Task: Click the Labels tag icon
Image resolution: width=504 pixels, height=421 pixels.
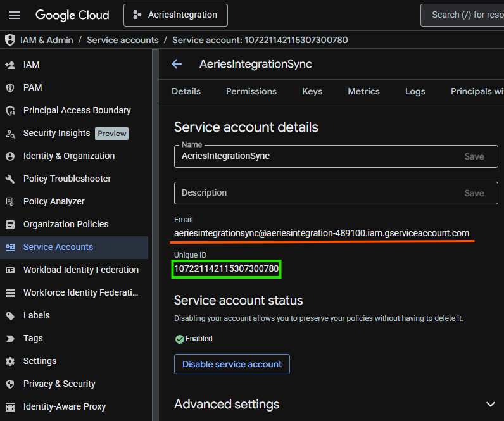Action: coord(10,316)
